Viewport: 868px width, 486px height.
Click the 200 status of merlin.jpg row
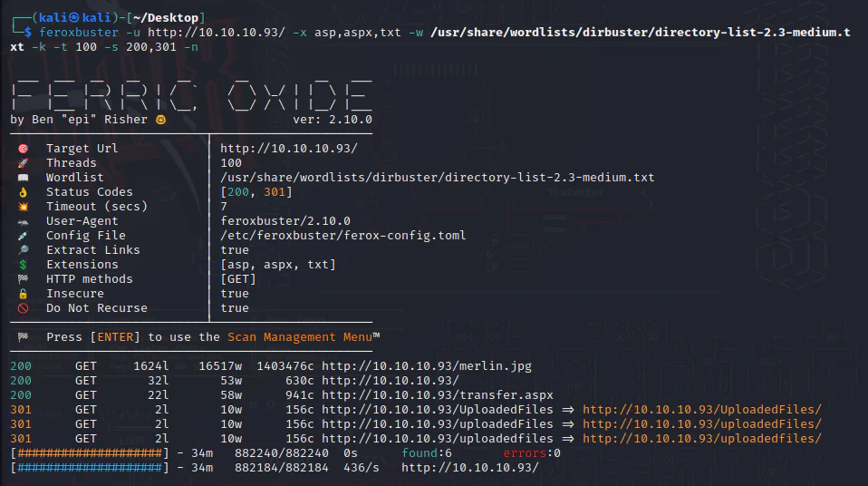(x=21, y=366)
